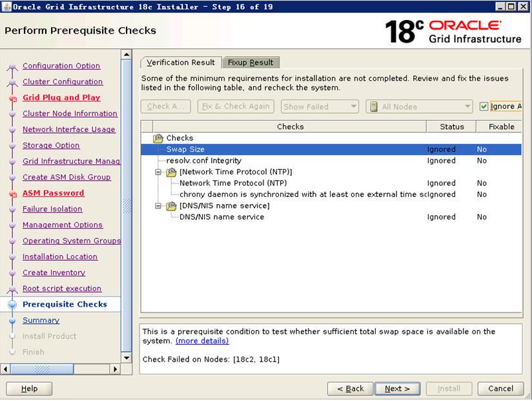Click the ASM Password error step marker
532x401 pixels.
(13, 194)
